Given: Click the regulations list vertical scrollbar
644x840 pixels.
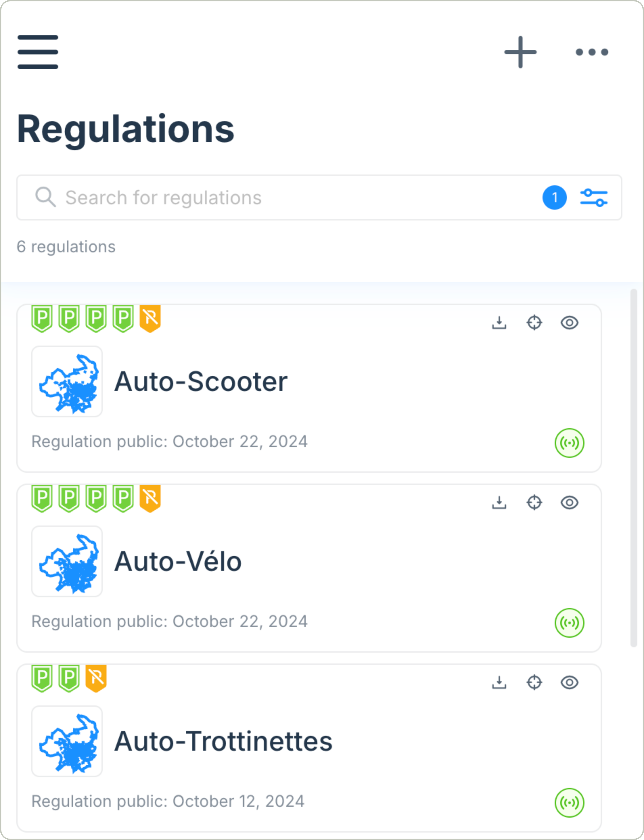Looking at the screenshot, I should click(634, 468).
